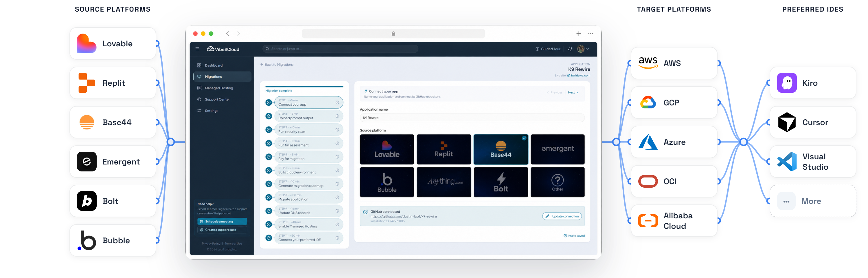Click the Bubble logo in Source Platforms column
868x278 pixels.
87,241
